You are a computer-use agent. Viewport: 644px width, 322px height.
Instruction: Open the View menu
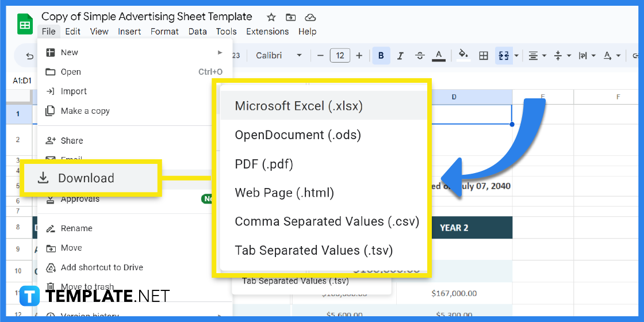(x=99, y=31)
